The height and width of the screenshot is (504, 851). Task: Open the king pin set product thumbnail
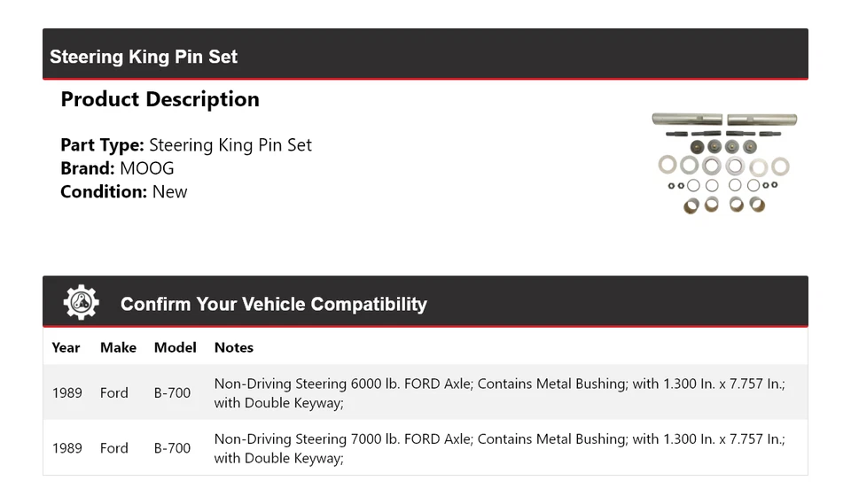coord(724,164)
